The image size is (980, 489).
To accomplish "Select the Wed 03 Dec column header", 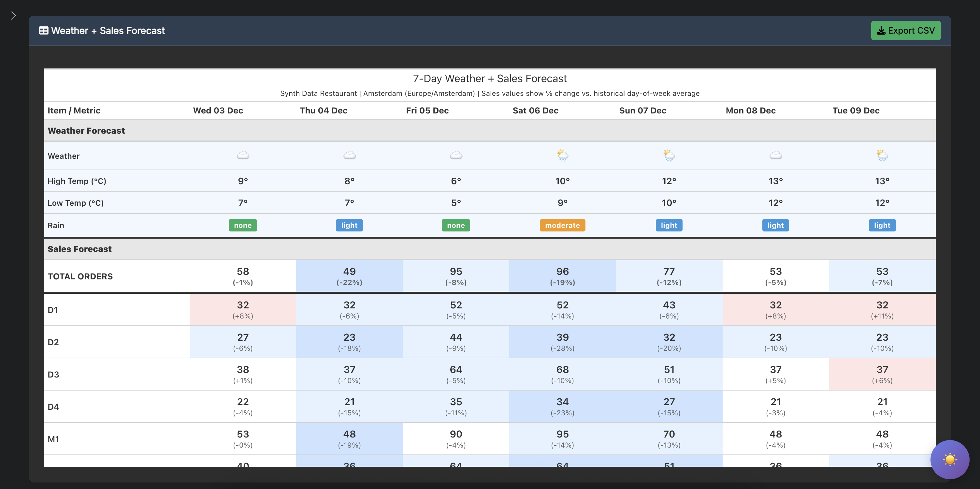I will tap(218, 111).
